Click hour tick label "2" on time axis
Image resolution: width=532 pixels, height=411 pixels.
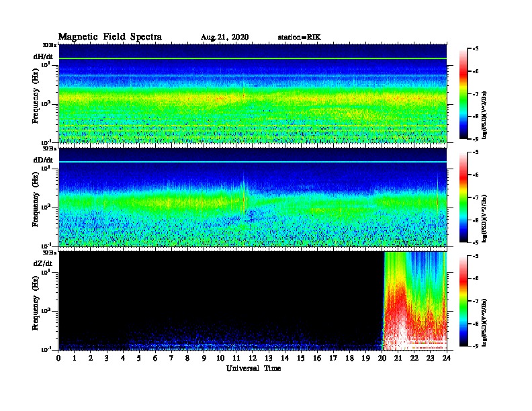pos(91,358)
